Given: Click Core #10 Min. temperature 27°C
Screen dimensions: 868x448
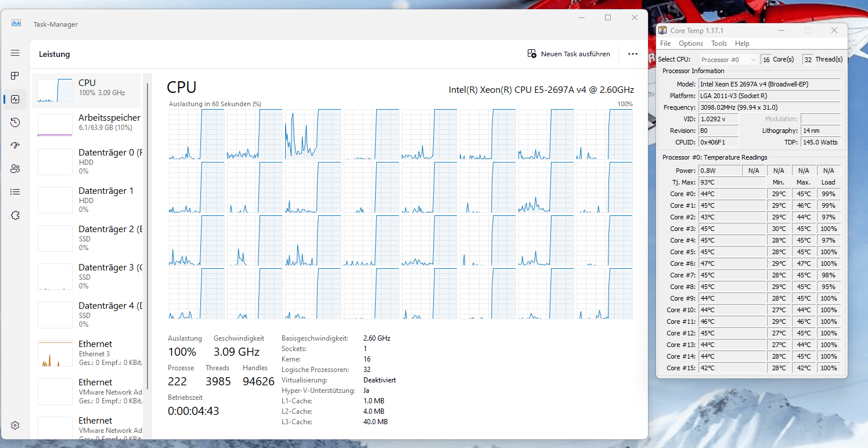Looking at the screenshot, I should [x=779, y=310].
